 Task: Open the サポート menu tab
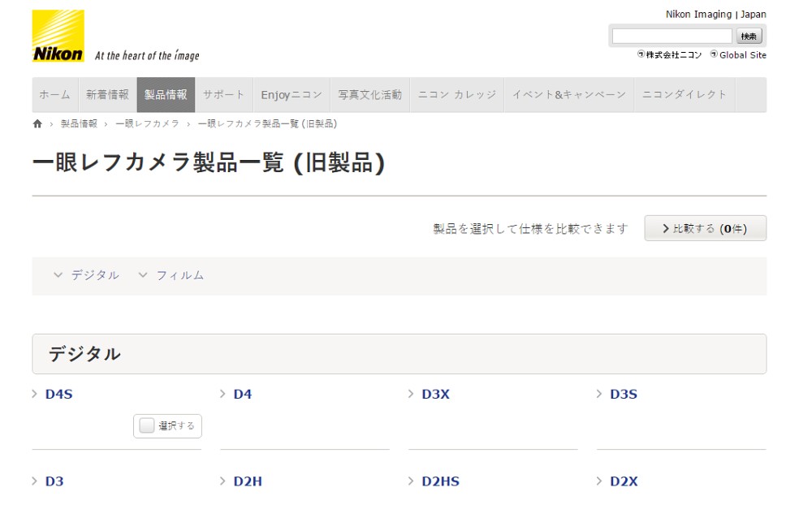coord(224,95)
